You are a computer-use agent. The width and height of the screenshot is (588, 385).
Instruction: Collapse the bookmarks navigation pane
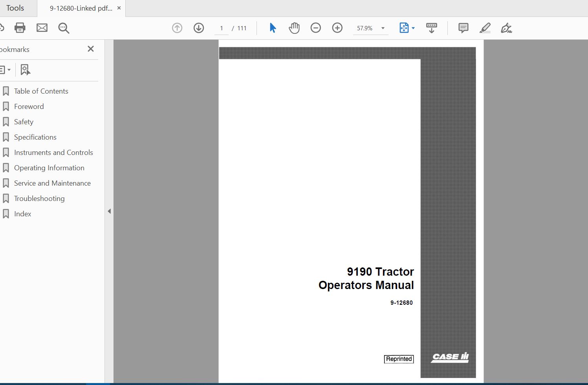[109, 211]
